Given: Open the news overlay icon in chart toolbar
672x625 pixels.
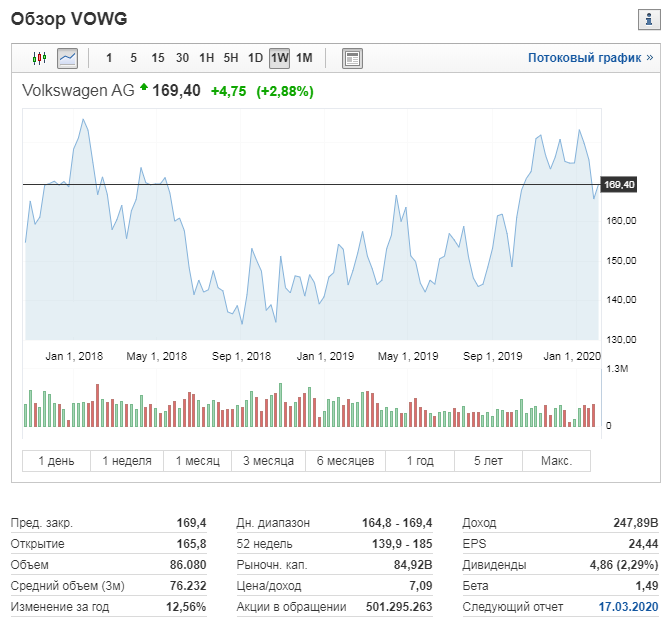Looking at the screenshot, I should (x=352, y=58).
